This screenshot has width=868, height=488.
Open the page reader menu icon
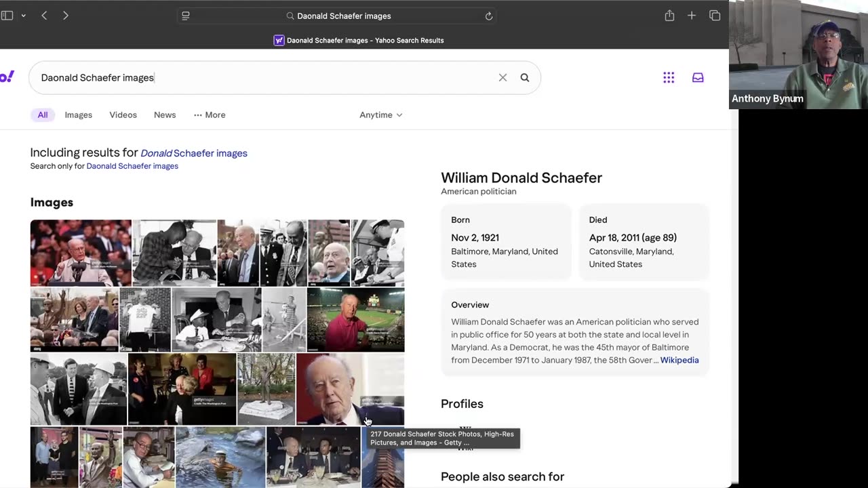coord(186,16)
